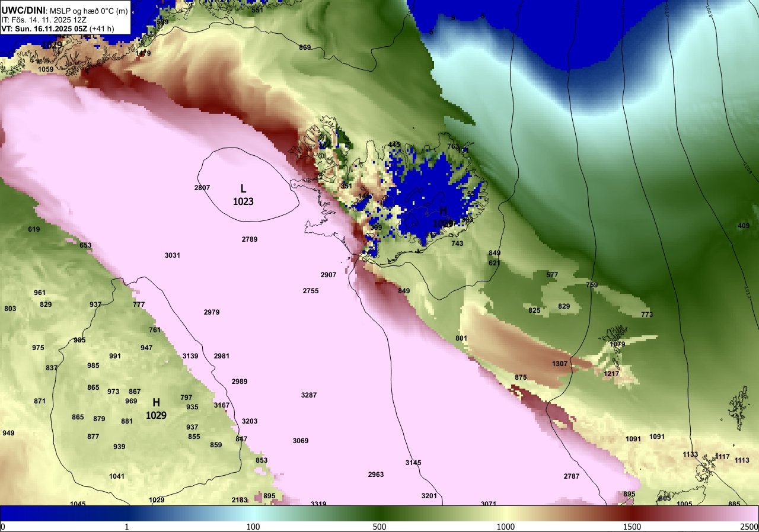Screen dimensions: 759x532
Task: Click the value 3287
Action: [x=309, y=395]
